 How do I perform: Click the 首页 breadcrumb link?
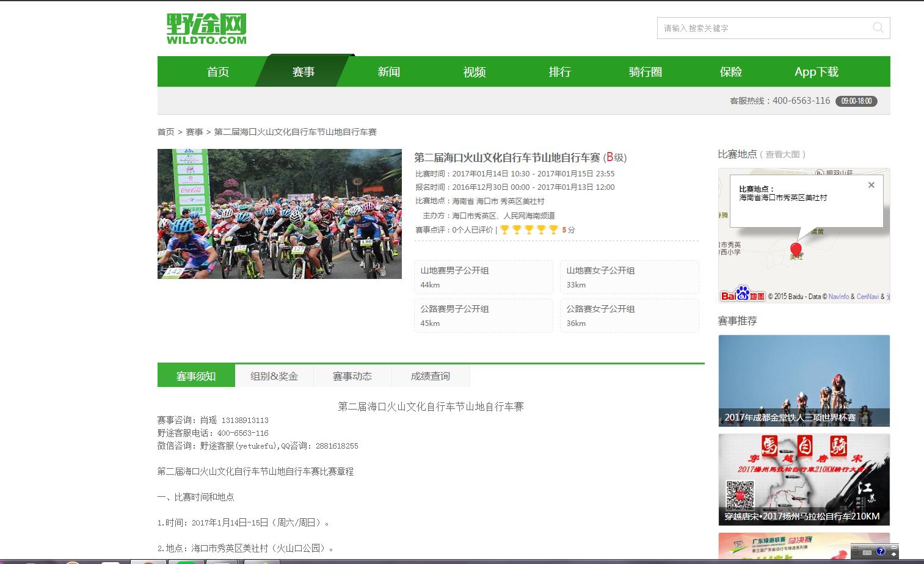point(166,132)
